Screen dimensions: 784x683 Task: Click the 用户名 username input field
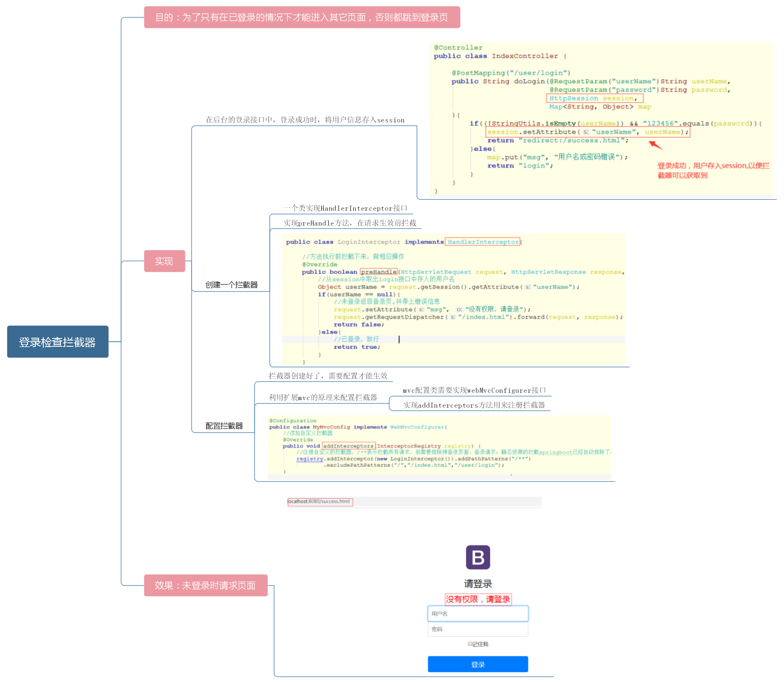(478, 614)
